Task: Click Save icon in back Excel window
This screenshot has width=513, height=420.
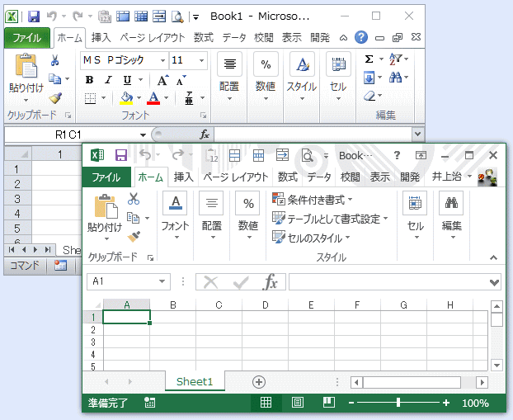Action: pyautogui.click(x=33, y=16)
